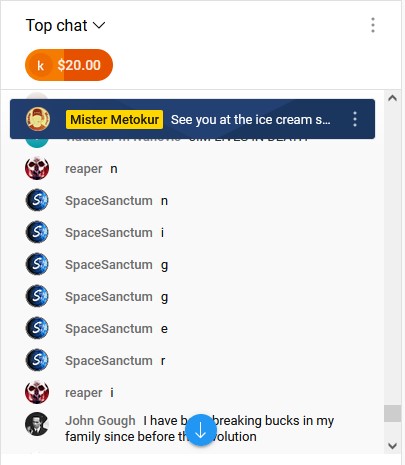This screenshot has height=465, width=405.
Task: Expand the Top chat dropdown arrow
Action: (x=99, y=25)
